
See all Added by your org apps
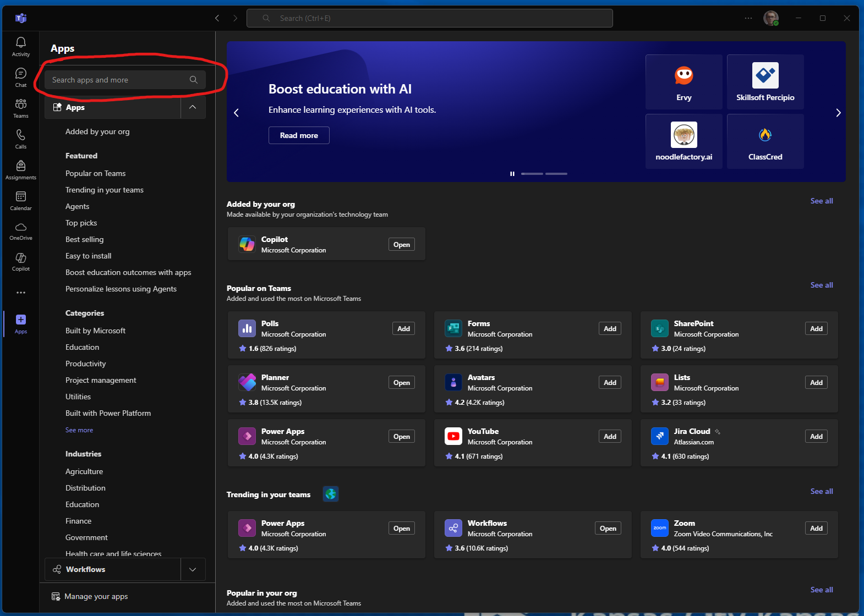pos(822,201)
